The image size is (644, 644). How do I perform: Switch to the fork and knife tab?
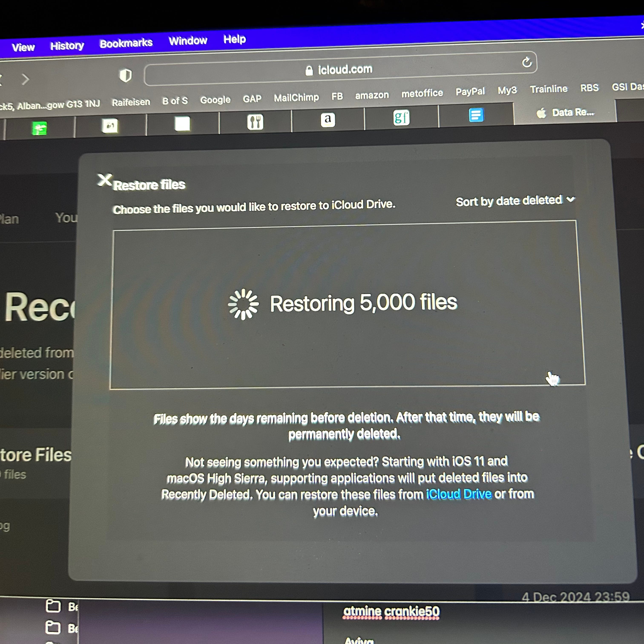point(255,122)
